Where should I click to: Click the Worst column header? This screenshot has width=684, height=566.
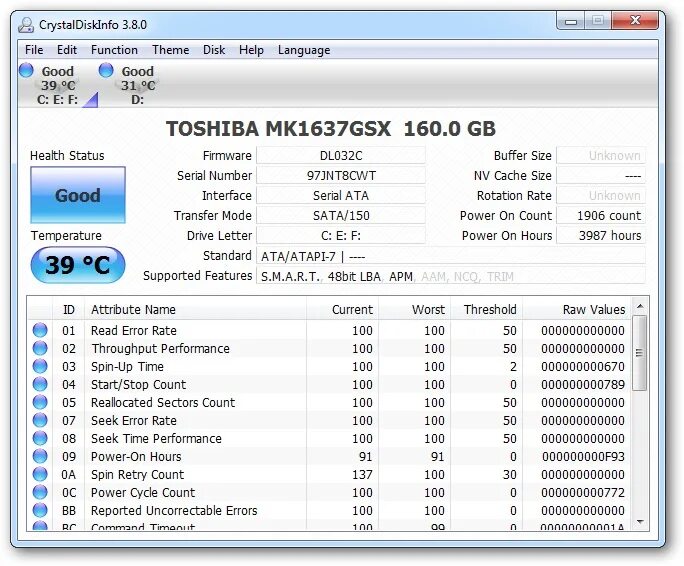click(x=414, y=309)
